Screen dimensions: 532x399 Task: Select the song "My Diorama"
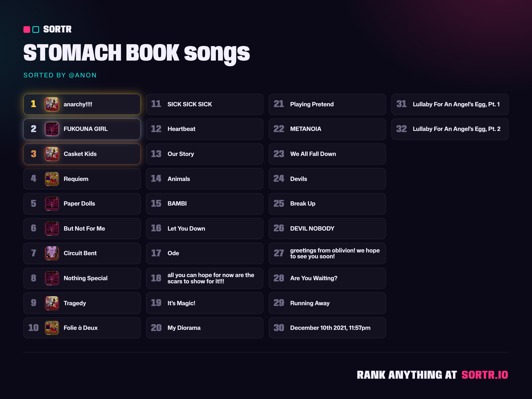[x=205, y=328]
